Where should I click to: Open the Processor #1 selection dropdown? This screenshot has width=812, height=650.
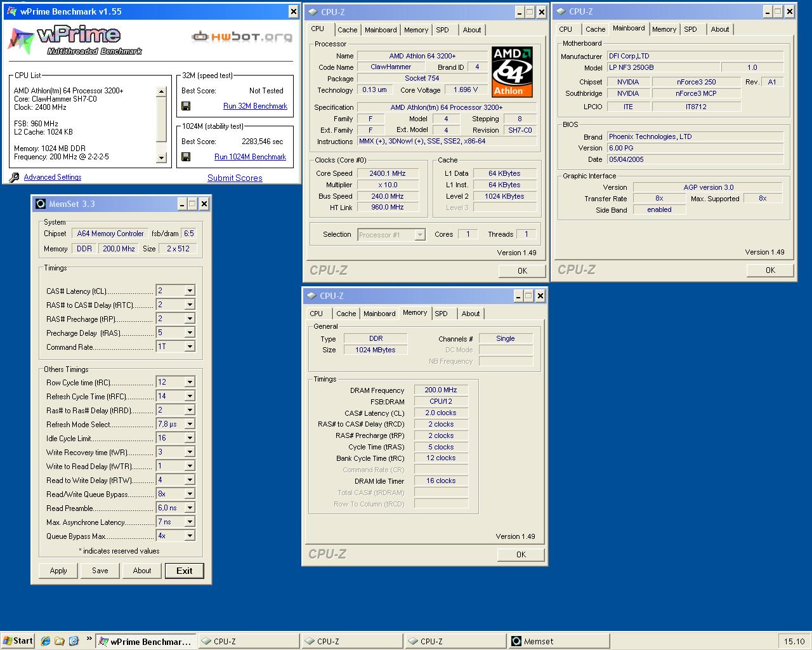coord(419,235)
